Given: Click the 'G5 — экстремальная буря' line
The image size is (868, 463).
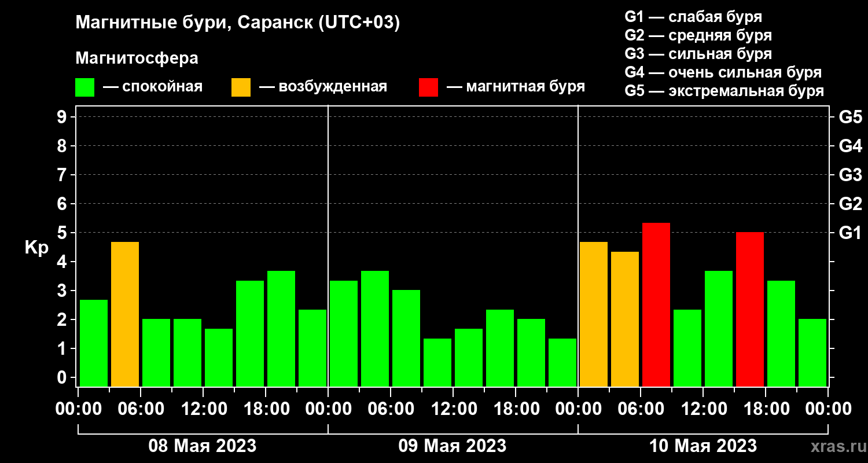Looking at the screenshot, I should 724,91.
